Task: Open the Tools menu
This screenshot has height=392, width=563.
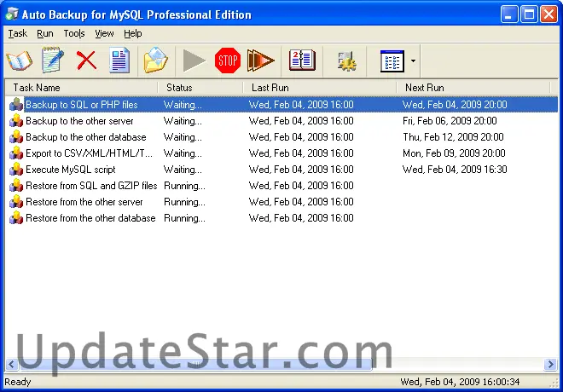Action: [74, 34]
